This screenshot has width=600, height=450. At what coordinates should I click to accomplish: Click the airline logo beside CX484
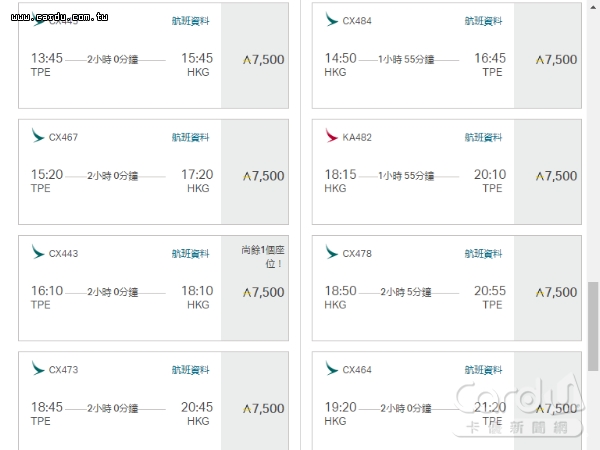pos(331,19)
